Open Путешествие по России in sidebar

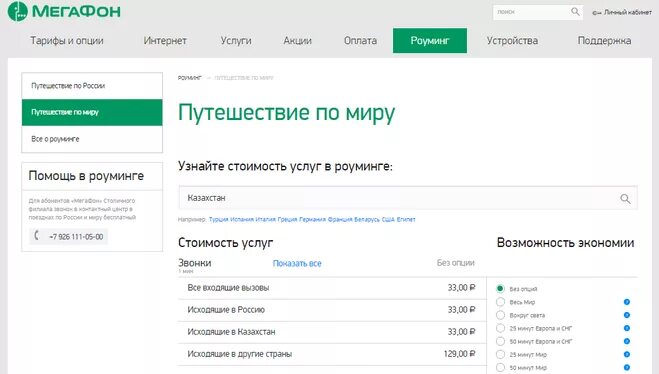[x=92, y=86]
